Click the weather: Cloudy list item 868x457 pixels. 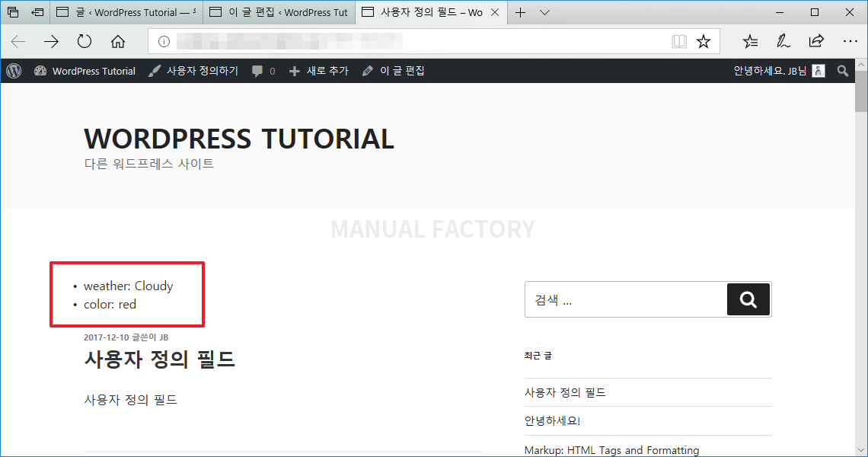click(129, 286)
